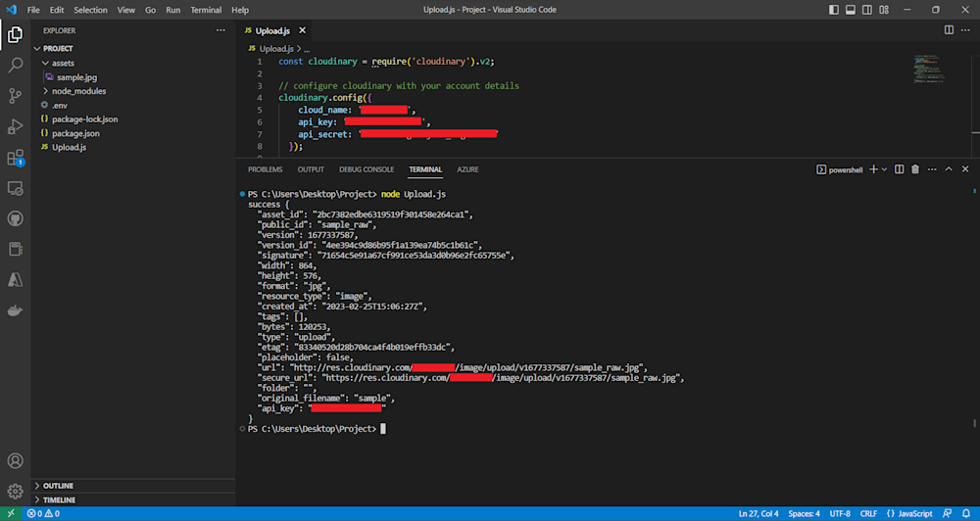Open notifications bell in status bar
The height and width of the screenshot is (521, 980).
click(x=965, y=513)
